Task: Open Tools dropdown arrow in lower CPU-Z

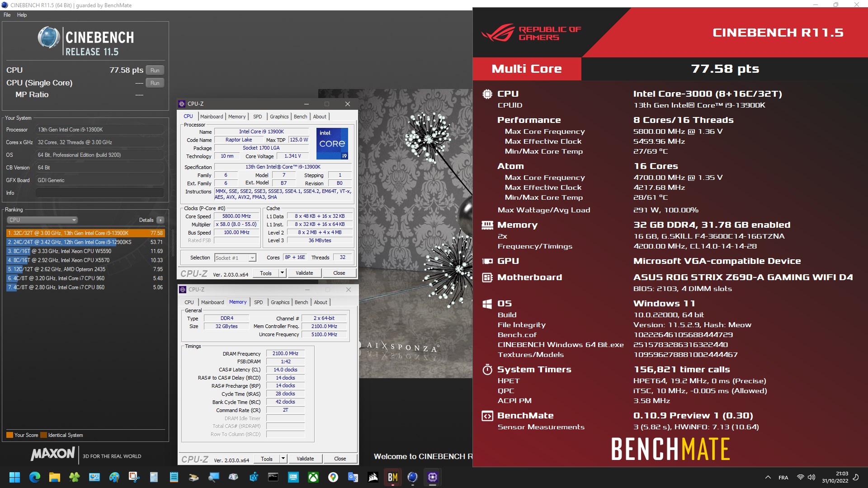Action: (x=283, y=459)
